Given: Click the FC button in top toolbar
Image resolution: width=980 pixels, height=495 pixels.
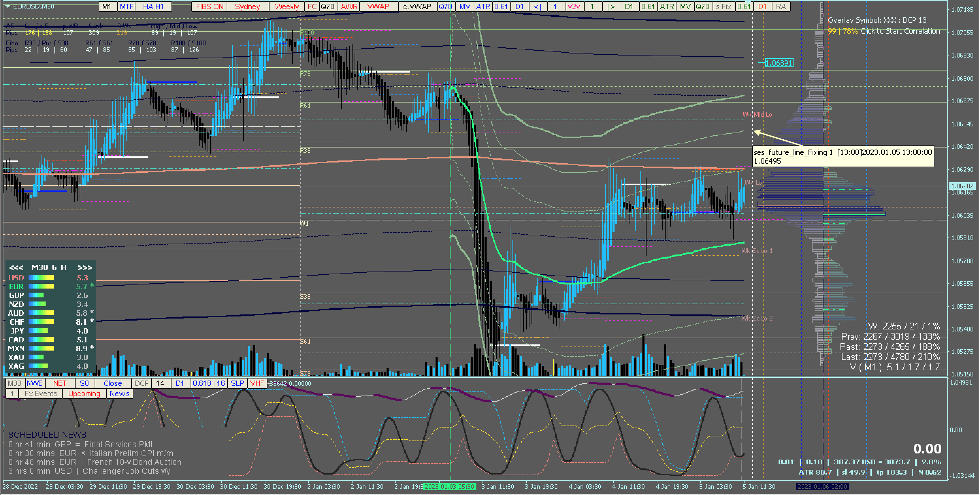Looking at the screenshot, I should (312, 6).
